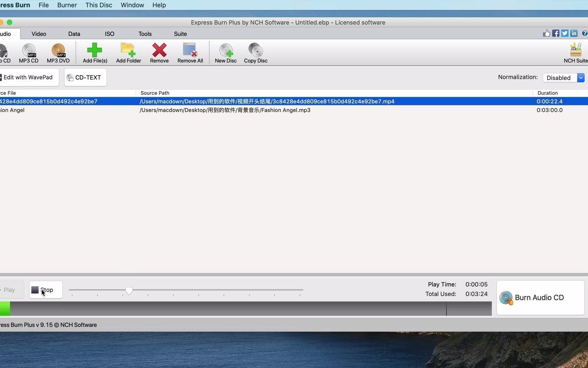Remove the selected track with red X

coord(159,53)
